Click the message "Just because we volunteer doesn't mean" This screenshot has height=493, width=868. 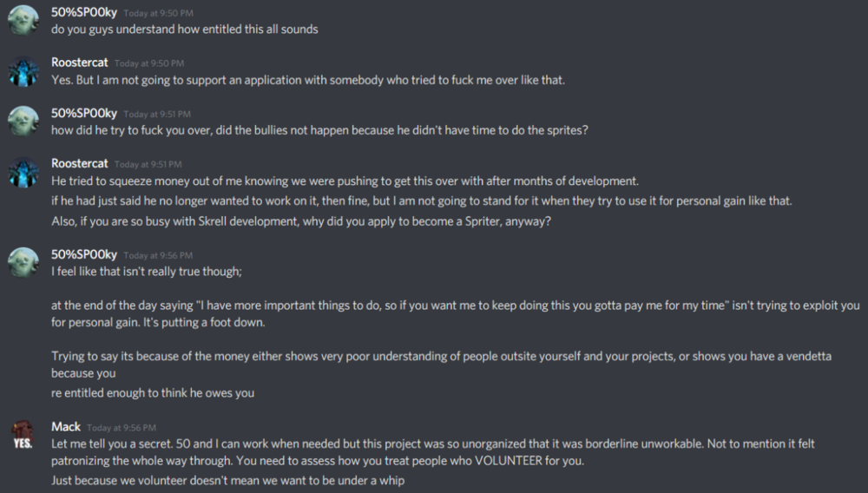point(228,480)
